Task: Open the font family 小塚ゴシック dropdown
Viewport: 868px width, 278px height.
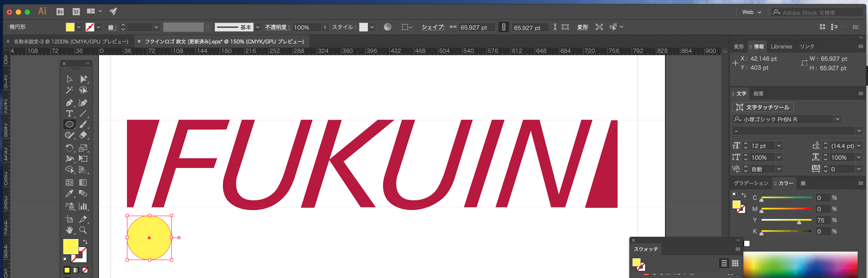Action: pos(838,119)
